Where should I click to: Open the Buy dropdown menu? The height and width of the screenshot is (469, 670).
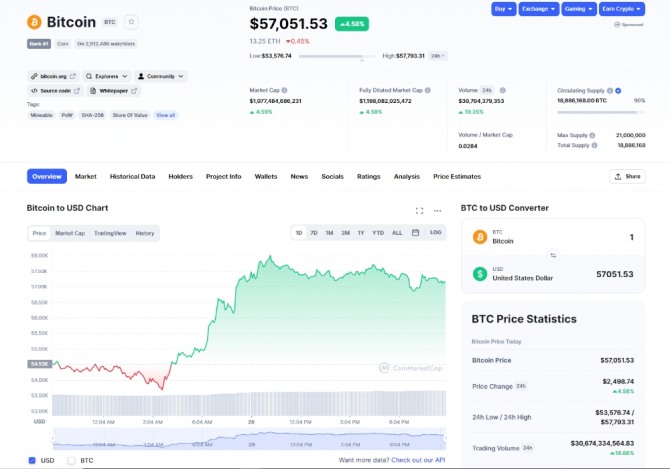coord(503,9)
